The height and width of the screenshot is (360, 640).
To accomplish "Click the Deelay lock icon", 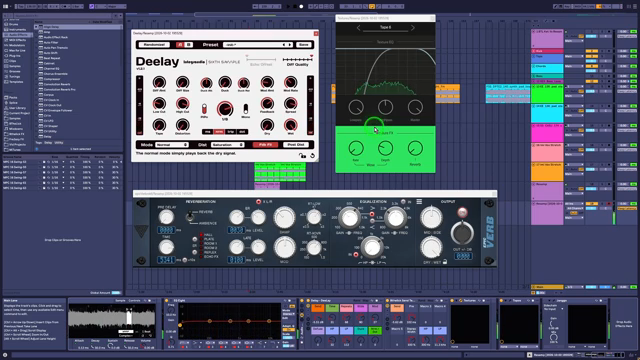I will tap(302, 156).
